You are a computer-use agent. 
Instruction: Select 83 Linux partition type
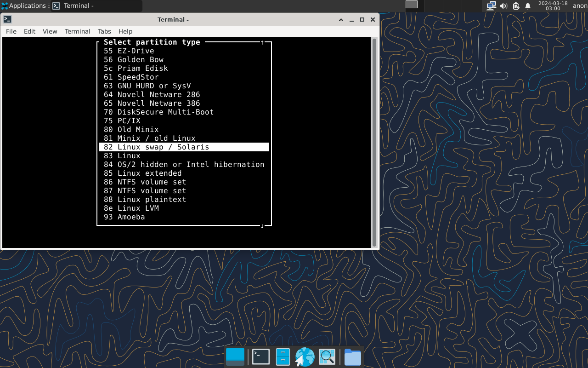[x=184, y=155]
